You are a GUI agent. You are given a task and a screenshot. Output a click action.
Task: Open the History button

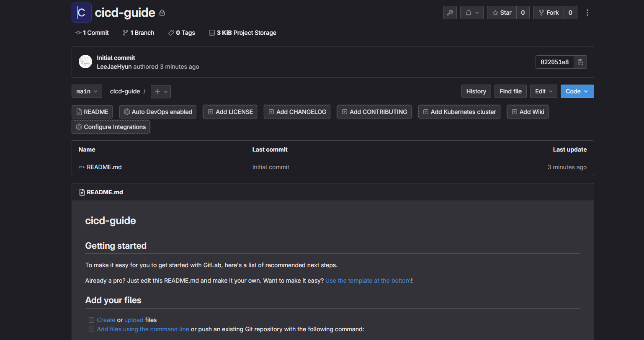click(x=476, y=91)
